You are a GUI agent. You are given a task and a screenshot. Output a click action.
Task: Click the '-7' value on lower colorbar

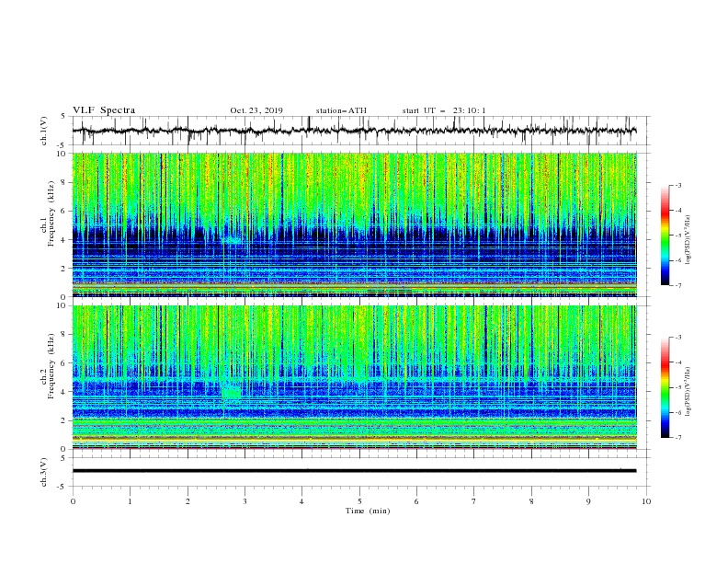point(677,437)
